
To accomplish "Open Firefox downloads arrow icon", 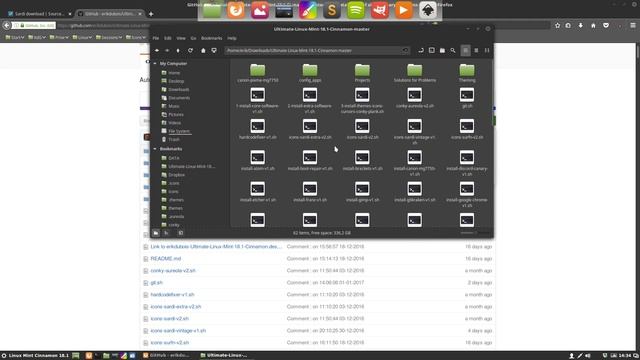I will coord(580,25).
